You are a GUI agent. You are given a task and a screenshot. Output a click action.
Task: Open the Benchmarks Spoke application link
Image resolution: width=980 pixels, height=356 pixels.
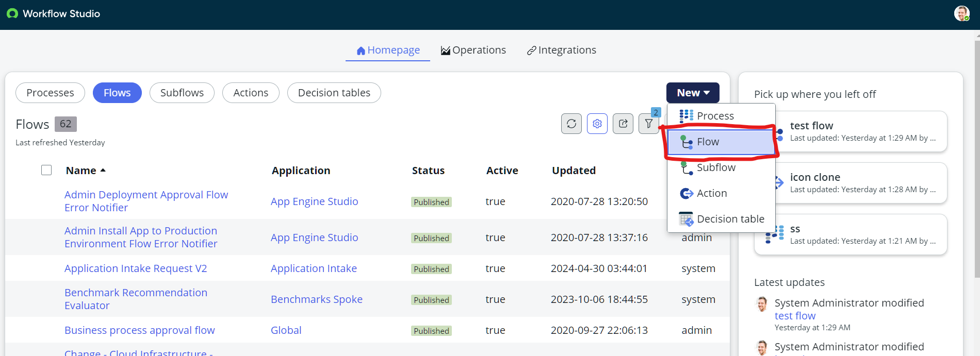click(x=317, y=299)
